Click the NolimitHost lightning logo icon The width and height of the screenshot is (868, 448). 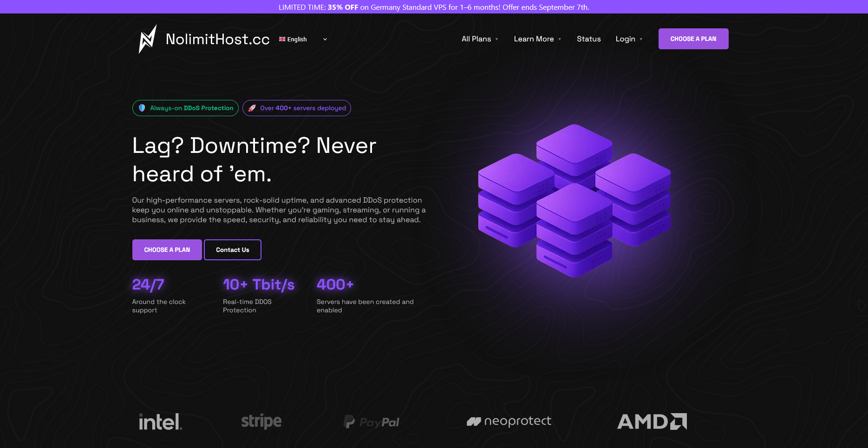[148, 39]
